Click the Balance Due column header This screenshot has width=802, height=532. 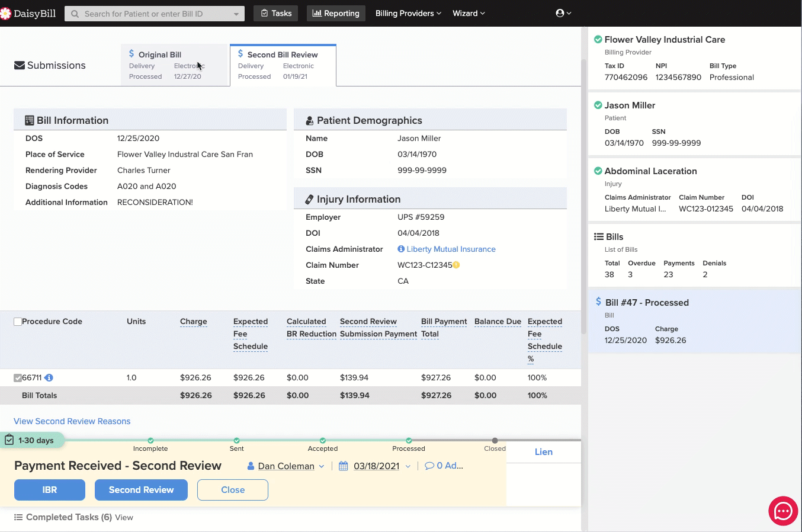click(x=498, y=322)
